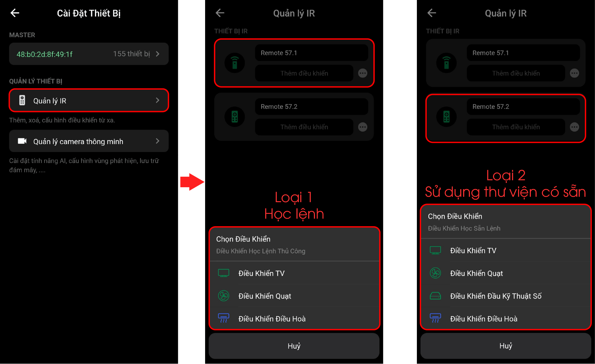595x364 pixels.
Task: Open more options dots for Remote 57.2 right panel
Action: pyautogui.click(x=574, y=127)
